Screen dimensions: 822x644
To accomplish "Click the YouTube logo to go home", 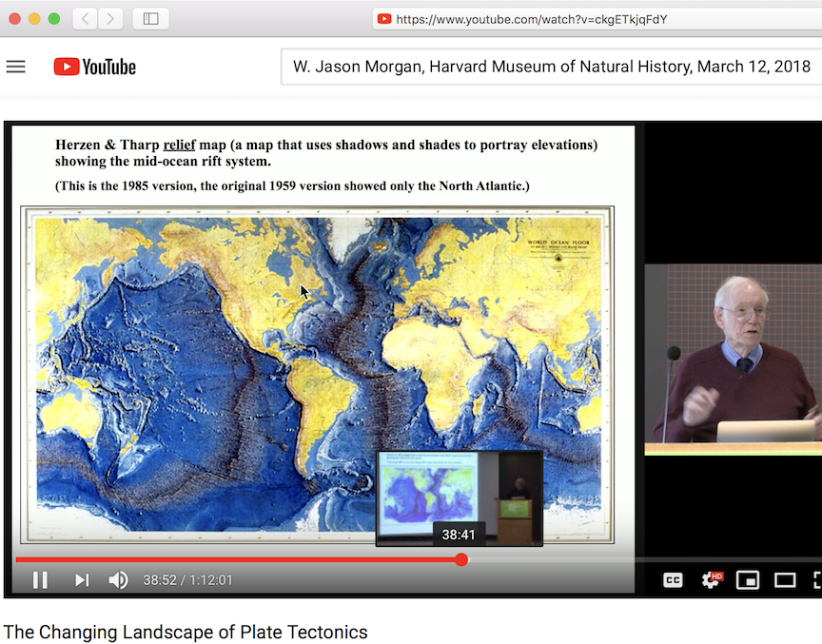I will click(x=94, y=67).
